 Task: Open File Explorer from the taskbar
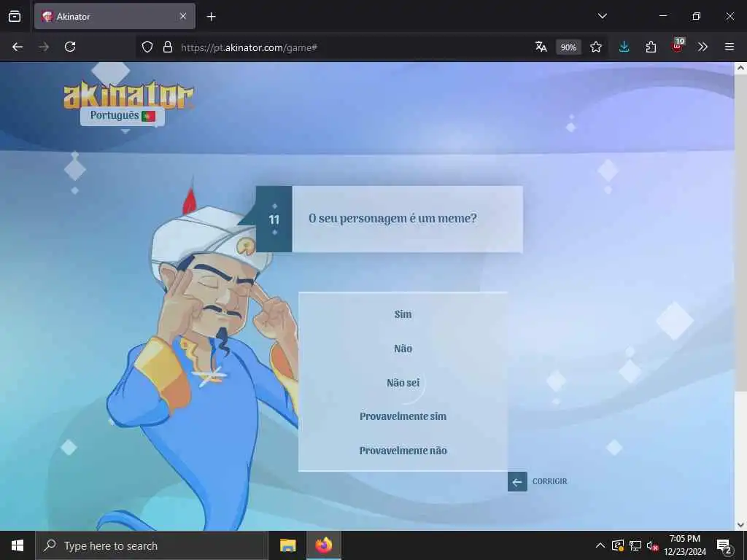click(x=287, y=545)
